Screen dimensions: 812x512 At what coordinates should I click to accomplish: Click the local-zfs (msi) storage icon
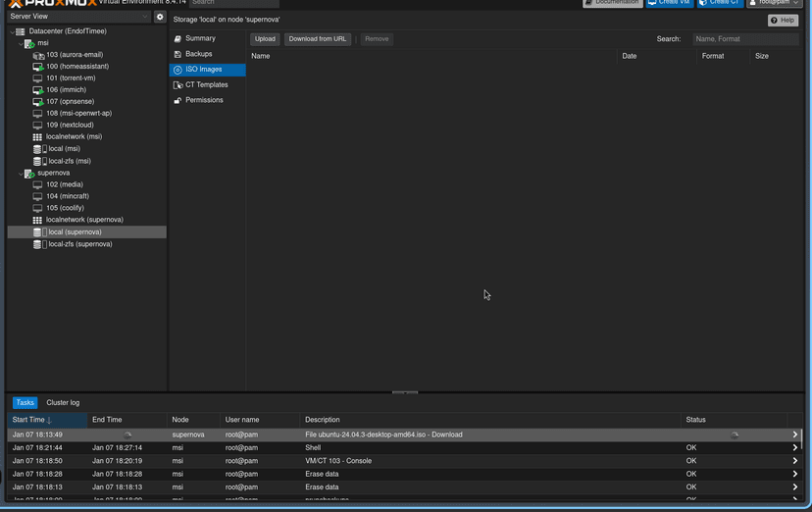coord(39,161)
